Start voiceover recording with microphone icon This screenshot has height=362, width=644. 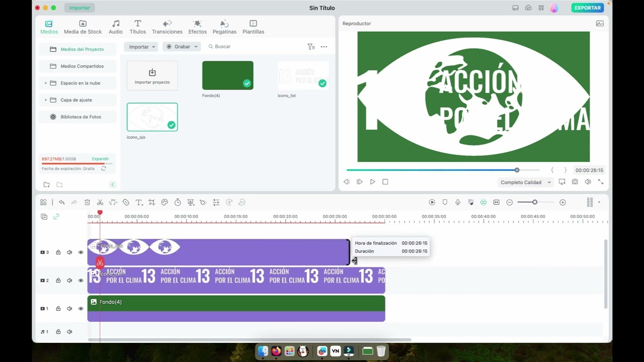[458, 202]
